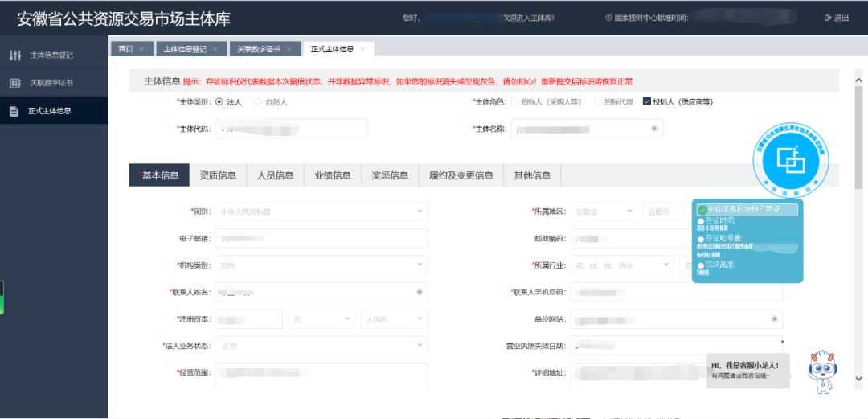Close the 关联数字证书 tab with its X
Image resolution: width=868 pixels, height=419 pixels.
(x=289, y=50)
